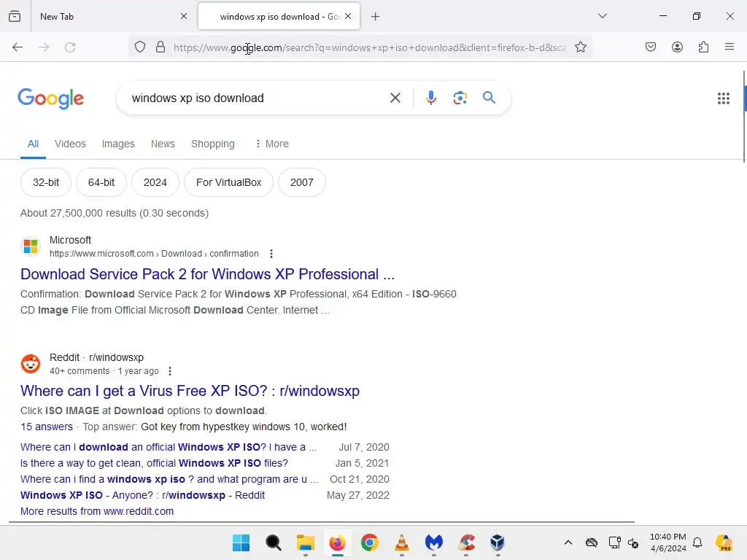Switch to the New Tab tab
Image resolution: width=747 pixels, height=560 pixels.
point(113,16)
